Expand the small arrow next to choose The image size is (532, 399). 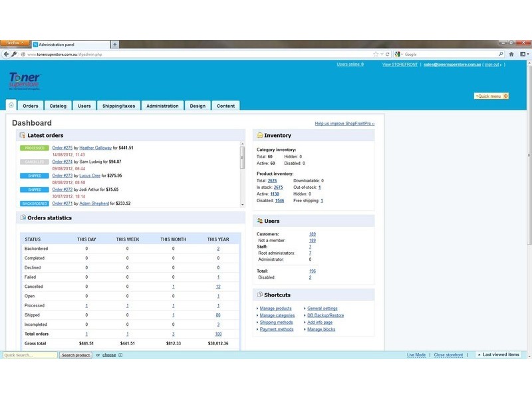(x=120, y=355)
